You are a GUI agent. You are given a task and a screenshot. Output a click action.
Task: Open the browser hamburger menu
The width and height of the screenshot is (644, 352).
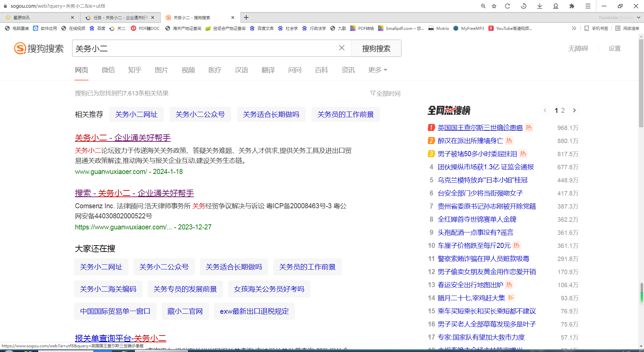[x=588, y=6]
